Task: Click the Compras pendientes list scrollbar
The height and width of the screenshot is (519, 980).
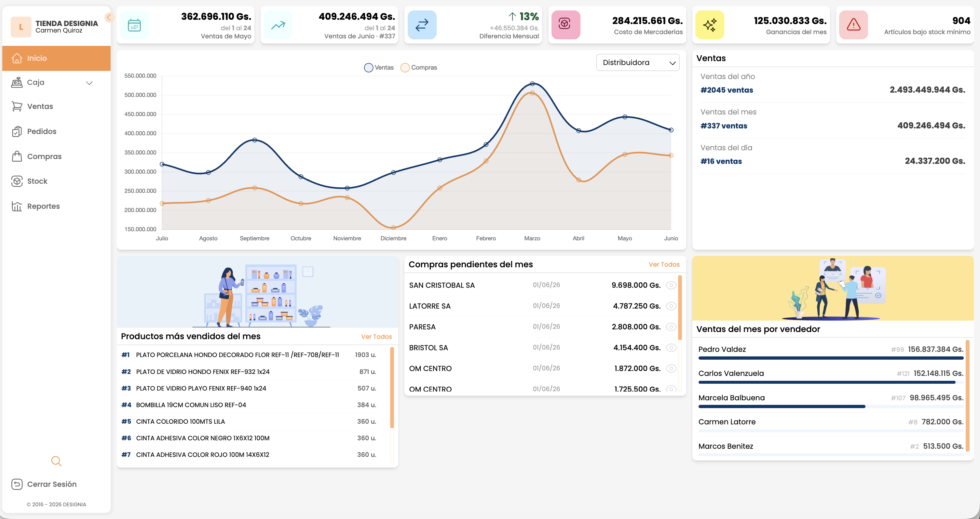Action: point(680,308)
